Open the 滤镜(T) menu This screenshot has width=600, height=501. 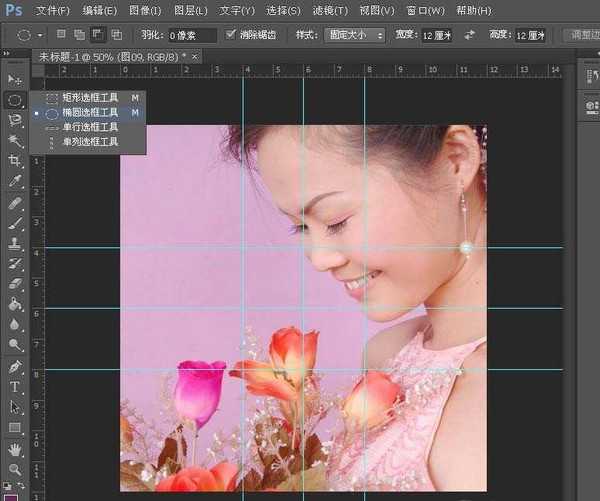329,11
